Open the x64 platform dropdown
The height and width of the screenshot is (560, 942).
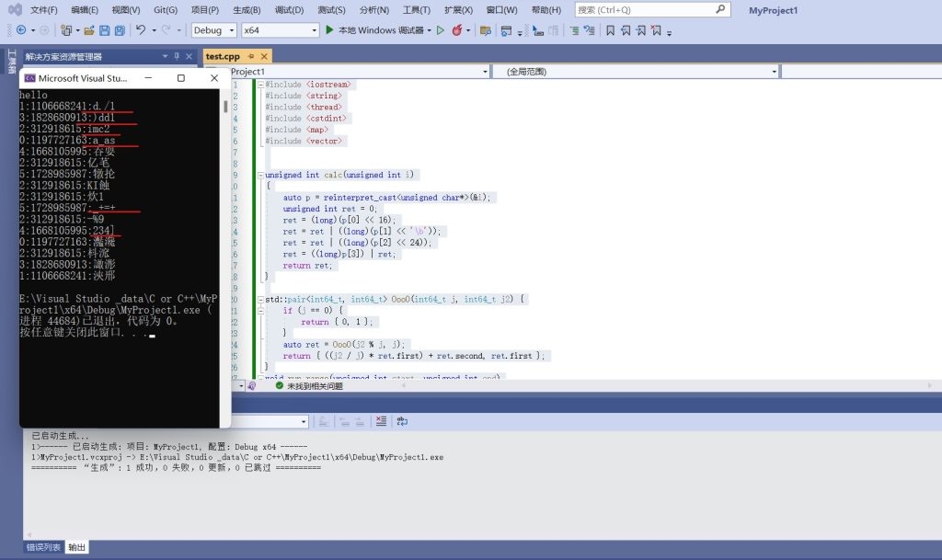[x=280, y=30]
